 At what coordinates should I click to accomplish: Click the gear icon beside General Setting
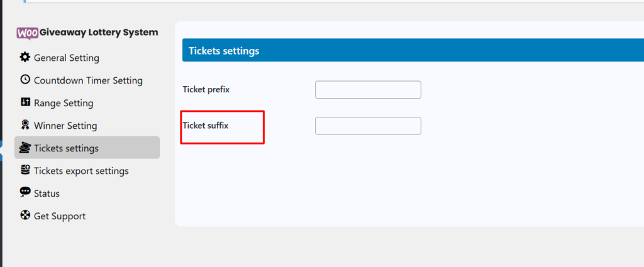25,57
